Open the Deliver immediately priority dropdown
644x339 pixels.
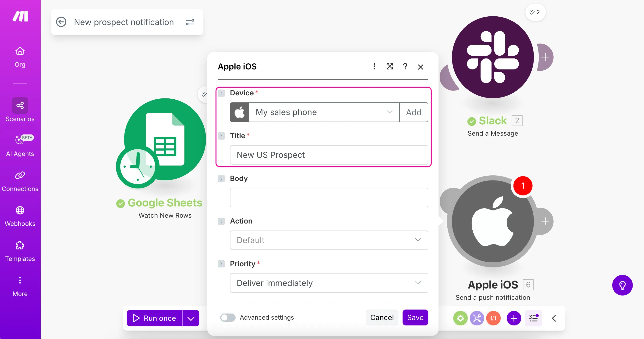coord(329,283)
